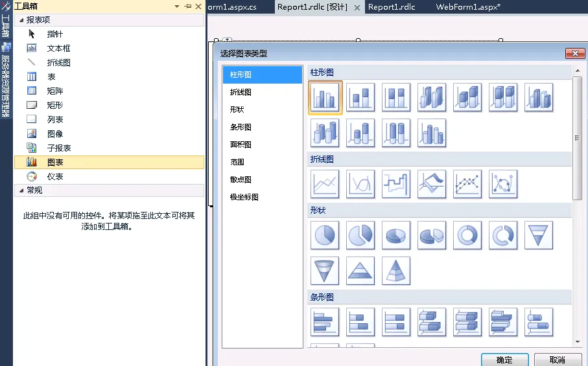Select 形状 in the chart category list
The image size is (588, 366).
pos(263,109)
